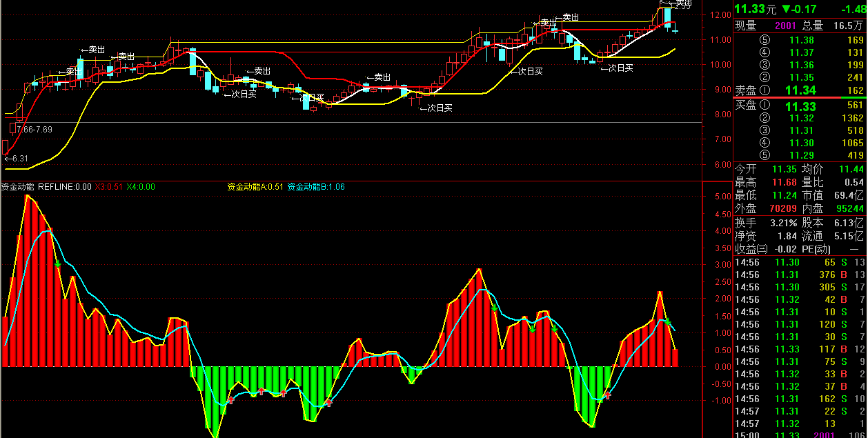The height and width of the screenshot is (438, 868).
Task: Select the 内盘 value 95244
Action: (x=849, y=208)
